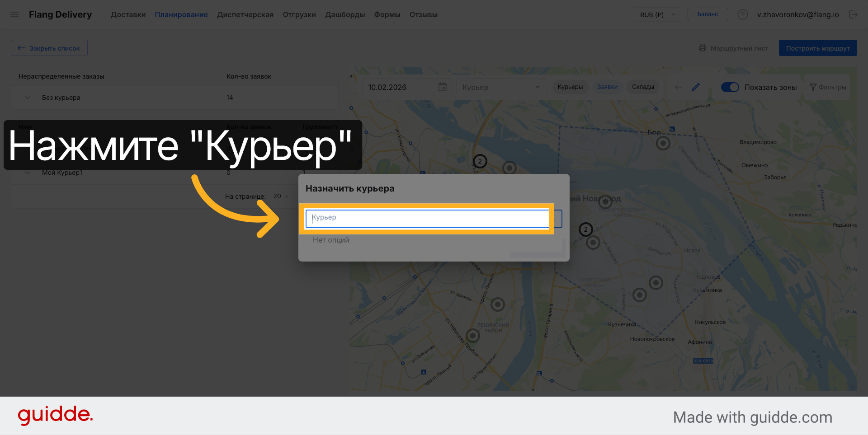Click the Построить маршрут button
This screenshot has width=868, height=435.
pyautogui.click(x=817, y=48)
